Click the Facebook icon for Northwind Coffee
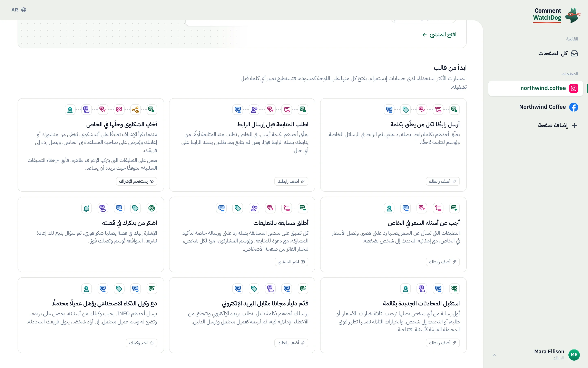This screenshot has width=588, height=368. click(x=574, y=107)
